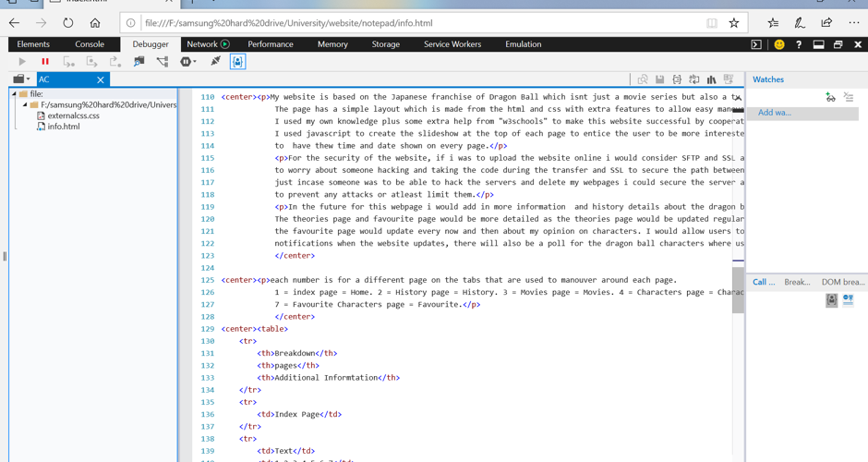Open the DOM breakpoints tab

click(843, 282)
